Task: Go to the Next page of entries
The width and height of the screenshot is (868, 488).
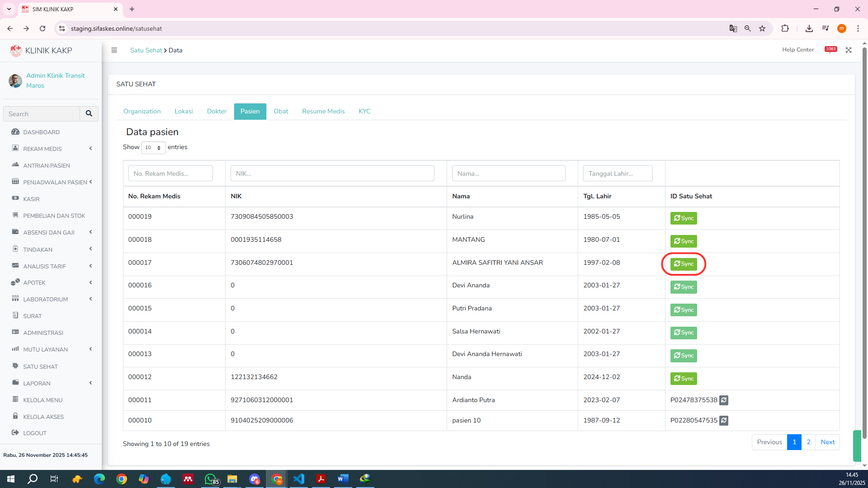Action: click(827, 442)
